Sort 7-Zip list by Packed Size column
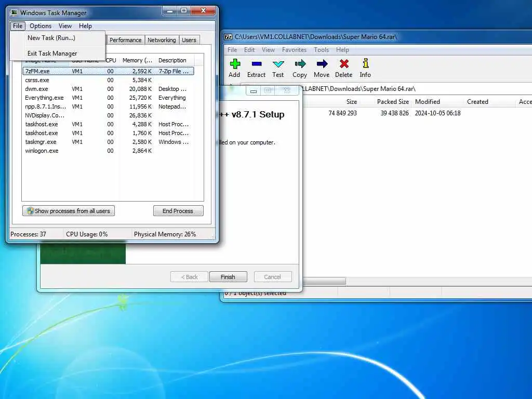Screen dimensions: 532x399 pos(393,102)
